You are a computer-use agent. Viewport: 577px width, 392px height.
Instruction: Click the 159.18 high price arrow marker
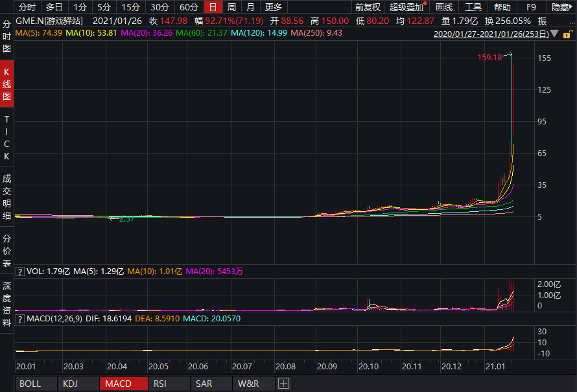508,55
